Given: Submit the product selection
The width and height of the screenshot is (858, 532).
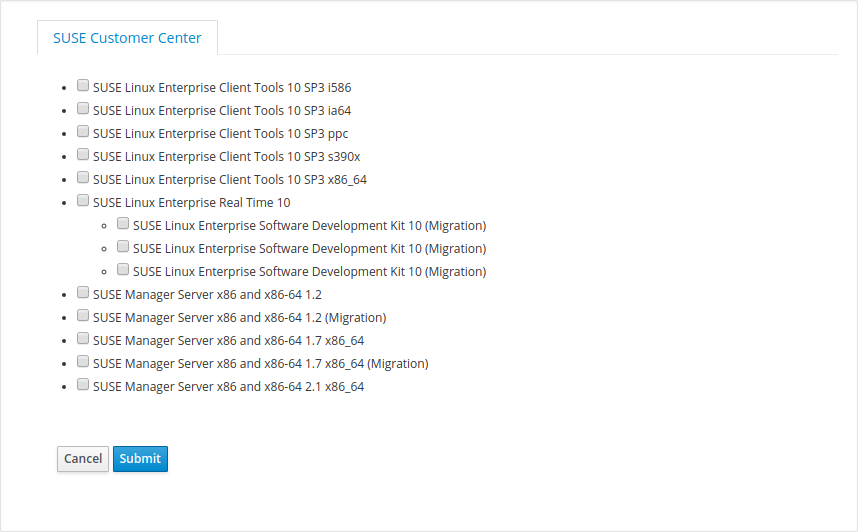Looking at the screenshot, I should pos(140,459).
